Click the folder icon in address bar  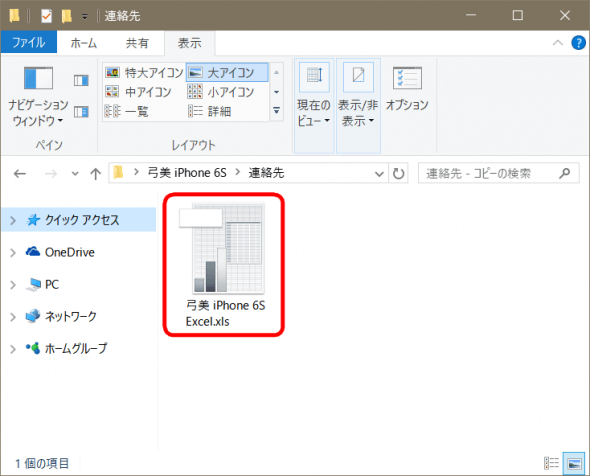(x=119, y=172)
